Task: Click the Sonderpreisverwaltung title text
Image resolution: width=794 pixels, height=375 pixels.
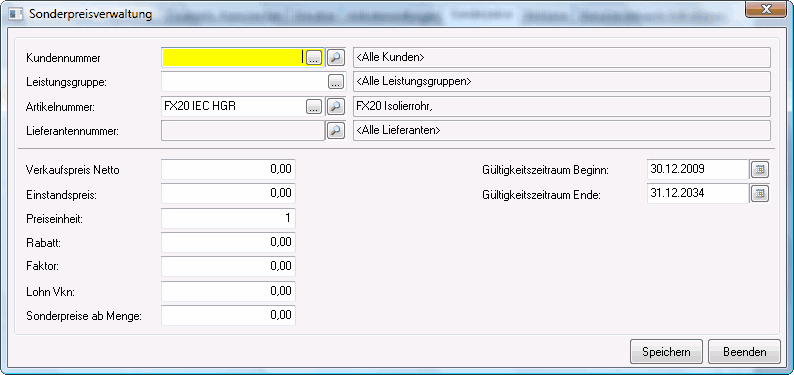Action: pyautogui.click(x=91, y=14)
